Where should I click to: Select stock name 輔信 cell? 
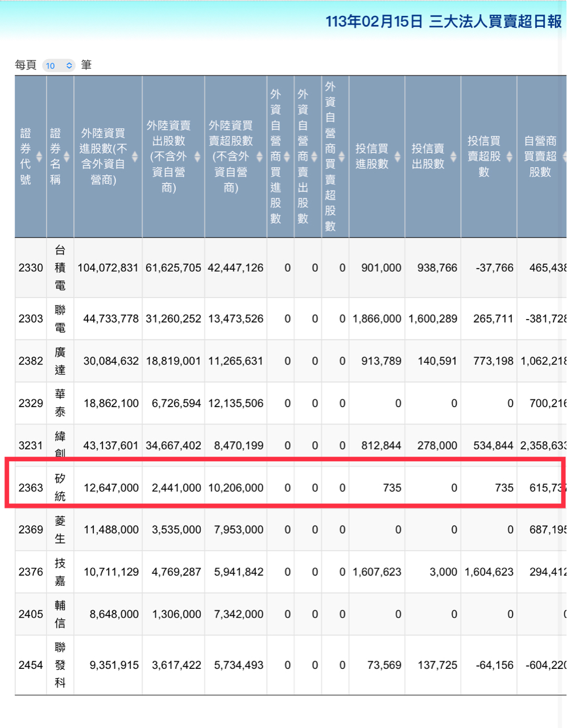pos(60,614)
